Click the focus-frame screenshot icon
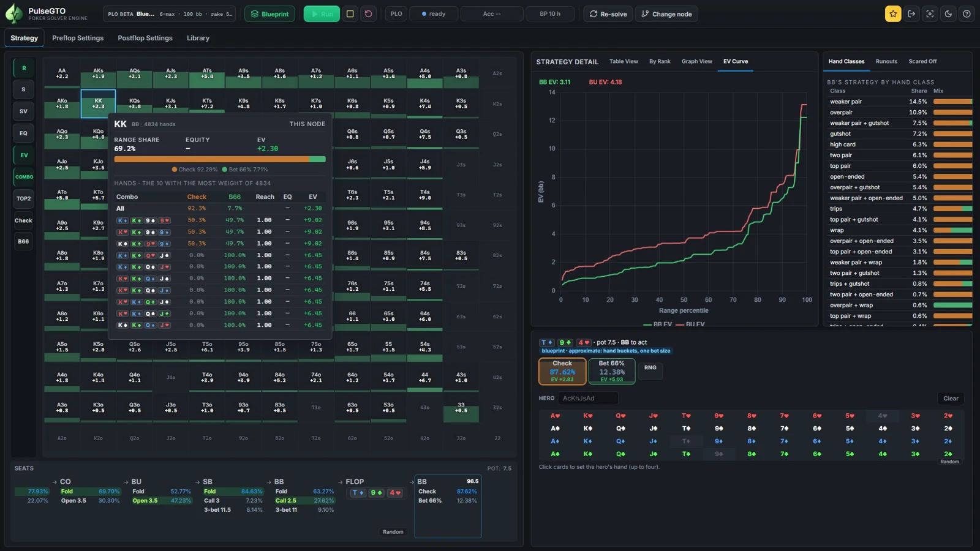 (x=930, y=13)
